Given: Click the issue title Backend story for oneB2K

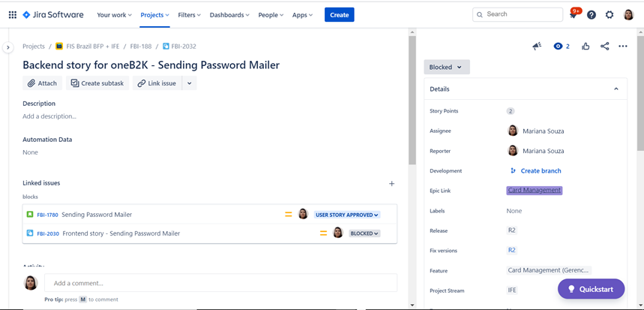Looking at the screenshot, I should [x=151, y=65].
